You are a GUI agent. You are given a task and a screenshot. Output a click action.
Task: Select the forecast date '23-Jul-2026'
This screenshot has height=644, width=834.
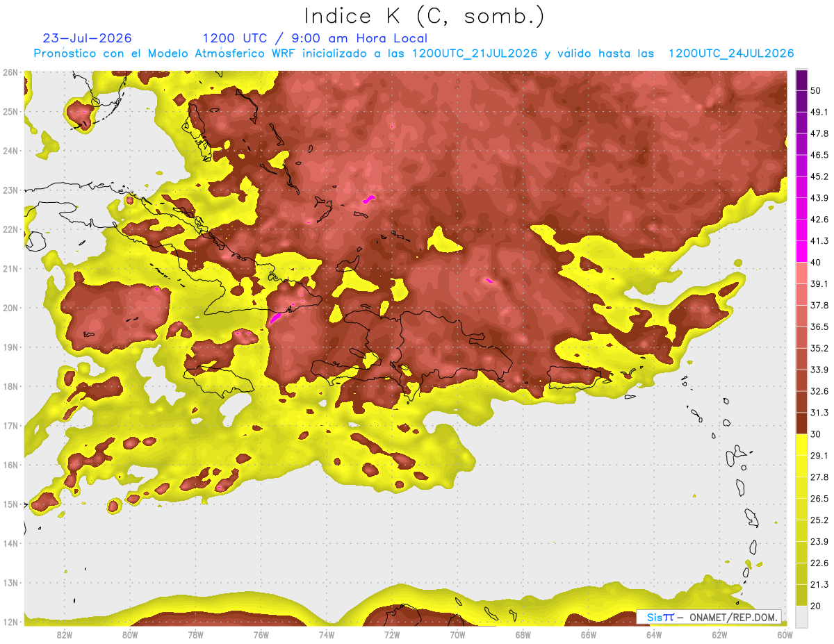tap(87, 38)
